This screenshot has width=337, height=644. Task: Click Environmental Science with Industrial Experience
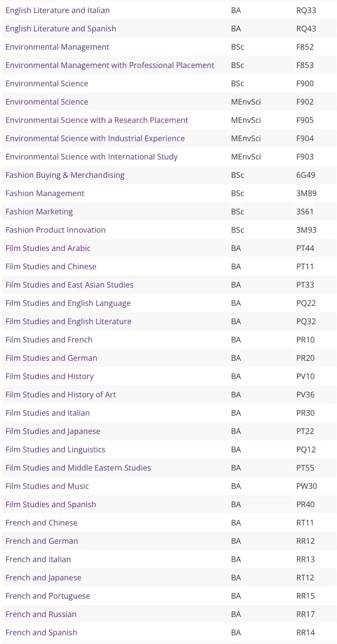tap(95, 139)
